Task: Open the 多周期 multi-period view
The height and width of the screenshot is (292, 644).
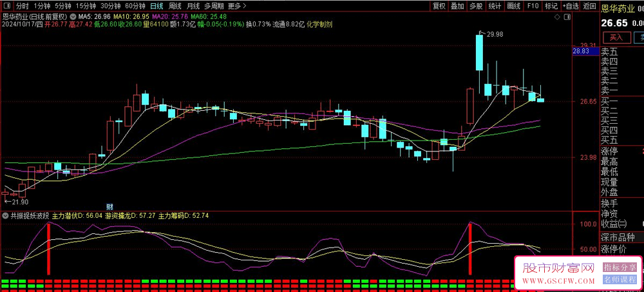Action: click(214, 6)
